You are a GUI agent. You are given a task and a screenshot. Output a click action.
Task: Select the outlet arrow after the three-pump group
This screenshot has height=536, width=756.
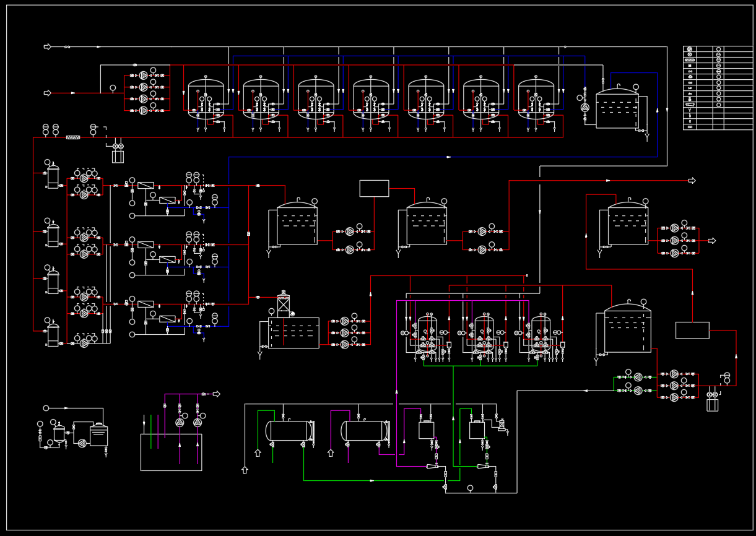tap(712, 241)
